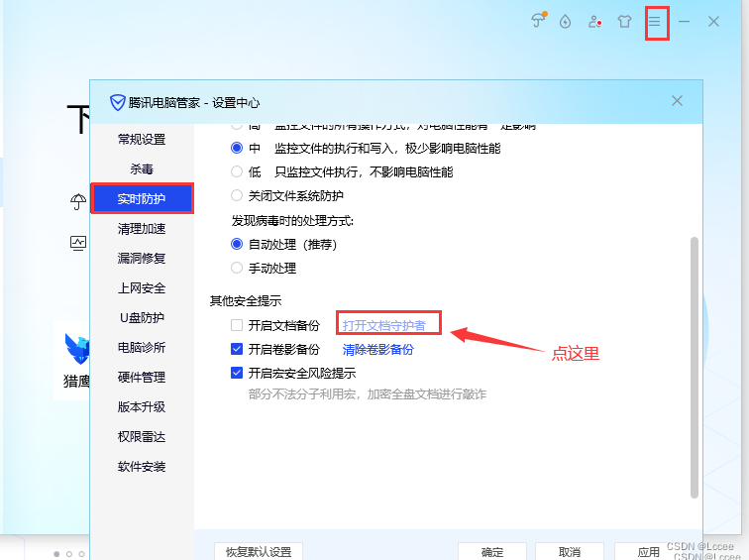Click 其他安全提示 section heading

(x=246, y=300)
